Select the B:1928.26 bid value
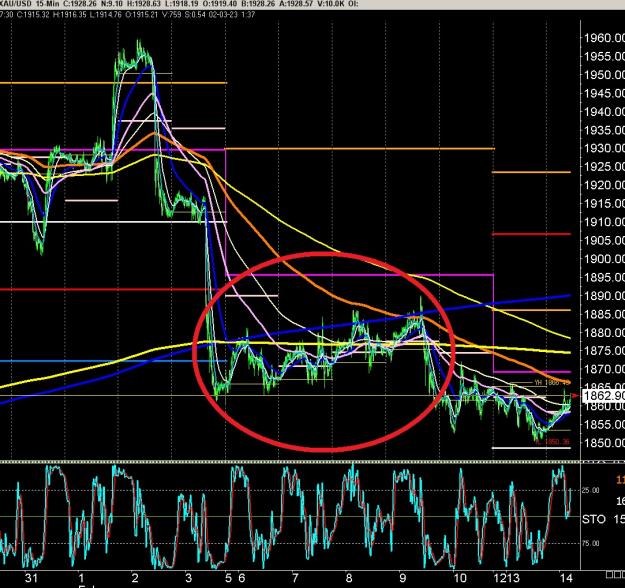 (x=257, y=4)
